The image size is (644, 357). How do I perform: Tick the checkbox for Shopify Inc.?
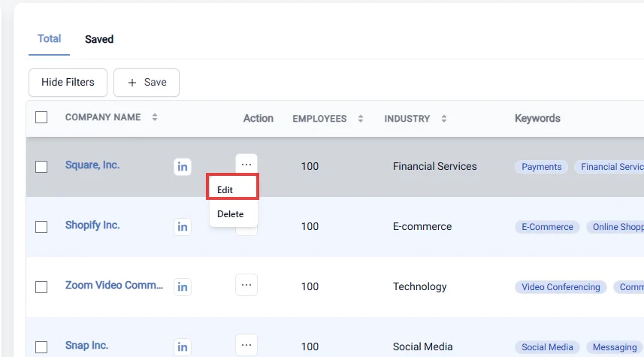tap(41, 227)
